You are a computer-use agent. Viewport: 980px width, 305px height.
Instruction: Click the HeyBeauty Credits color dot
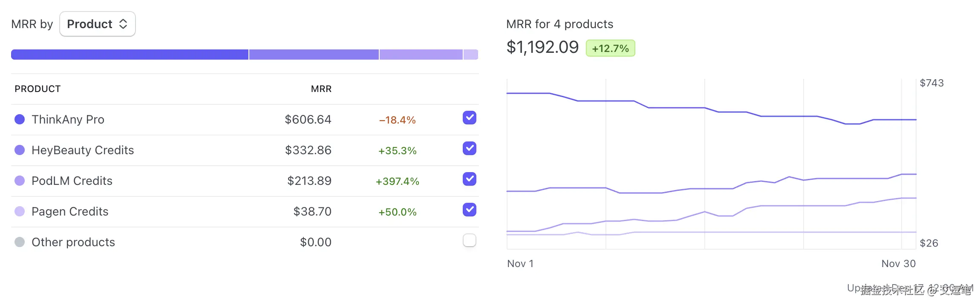click(x=20, y=150)
